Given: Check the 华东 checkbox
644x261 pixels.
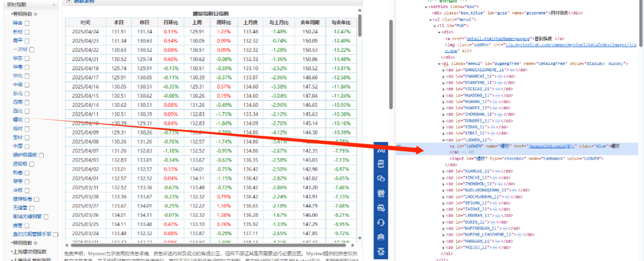Looking at the screenshot, I should (x=27, y=58).
